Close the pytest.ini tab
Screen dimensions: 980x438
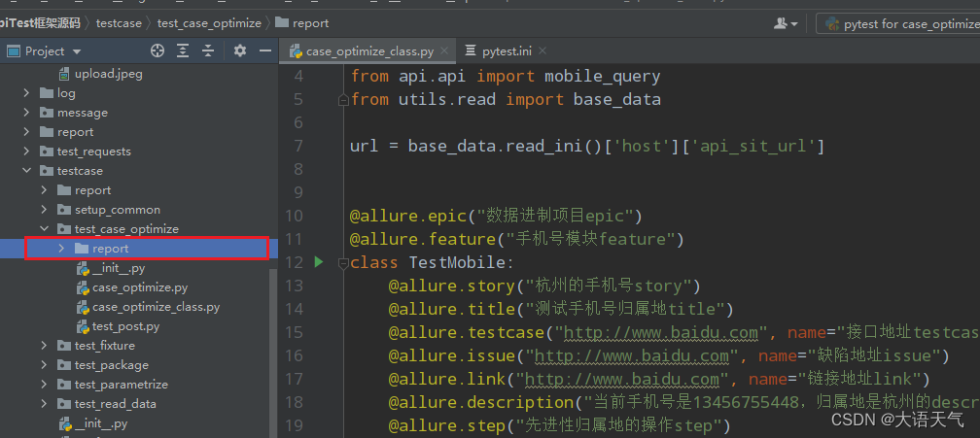coord(542,51)
